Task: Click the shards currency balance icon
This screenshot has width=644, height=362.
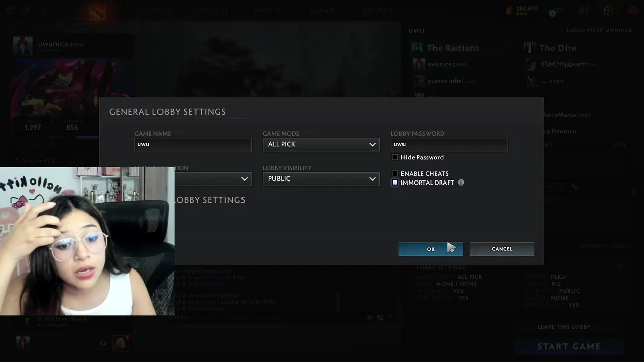Action: 509,10
